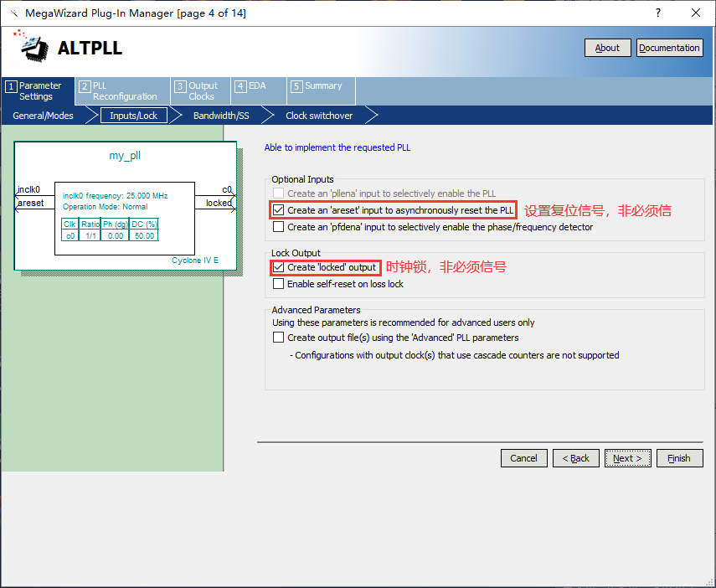716x588 pixels.
Task: Check the 'Advanced' PLL parameters output option
Action: tap(279, 338)
